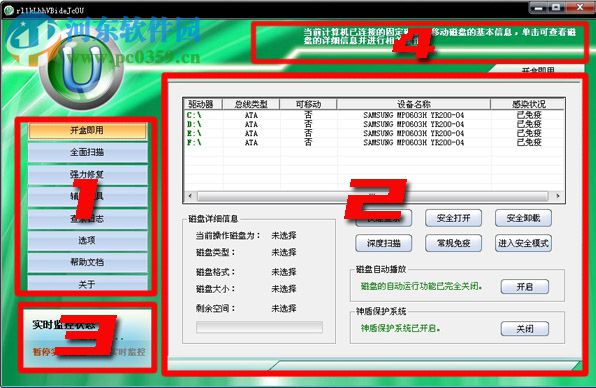Screen dimensions: 596x388
Task: Click the 感染状况 column header
Action: pyautogui.click(x=528, y=104)
